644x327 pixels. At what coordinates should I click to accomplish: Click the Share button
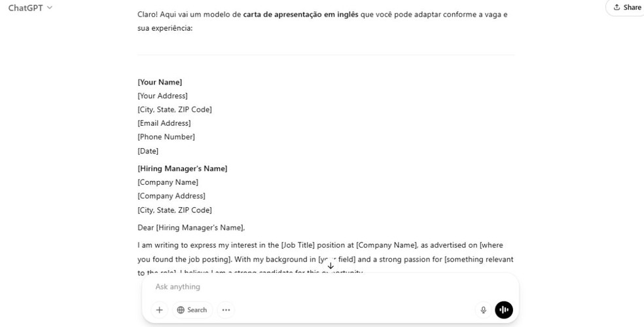[x=627, y=7]
